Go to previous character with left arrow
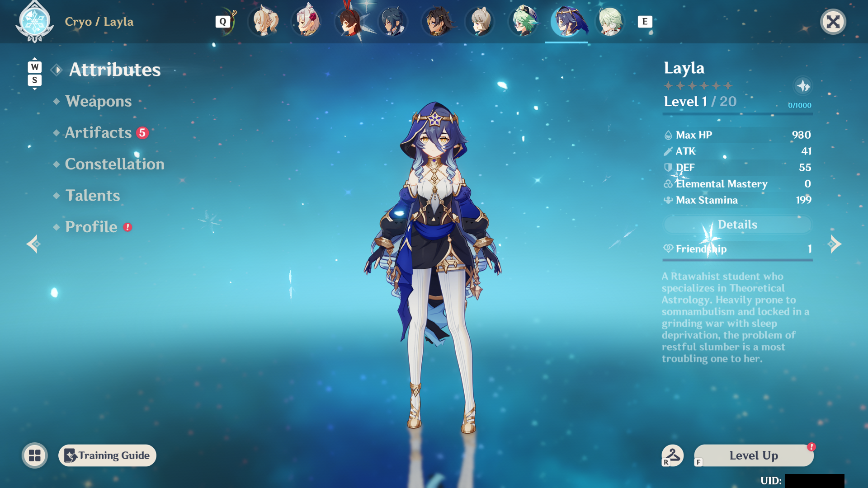868x488 pixels. 33,244
